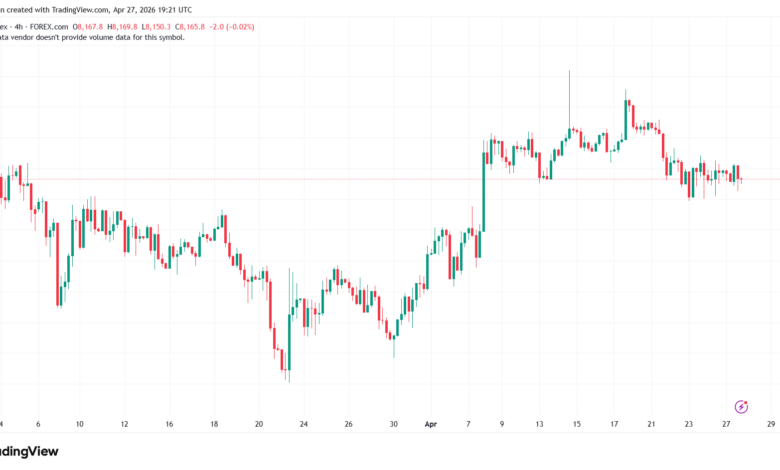The width and height of the screenshot is (780, 470).
Task: Click the high price value 8,169.8
Action: 124,27
